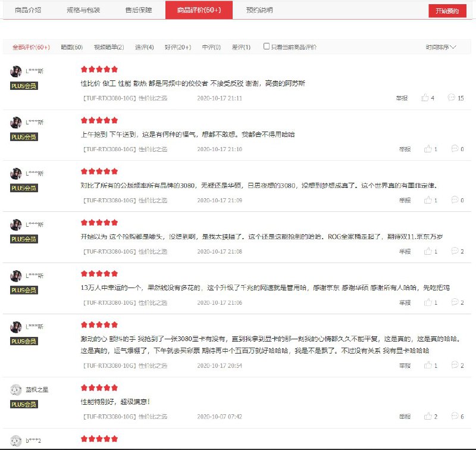This screenshot has height=450, width=476.
Task: Like the review mentioning 千兆网速 upgrade
Action: pyautogui.click(x=428, y=302)
